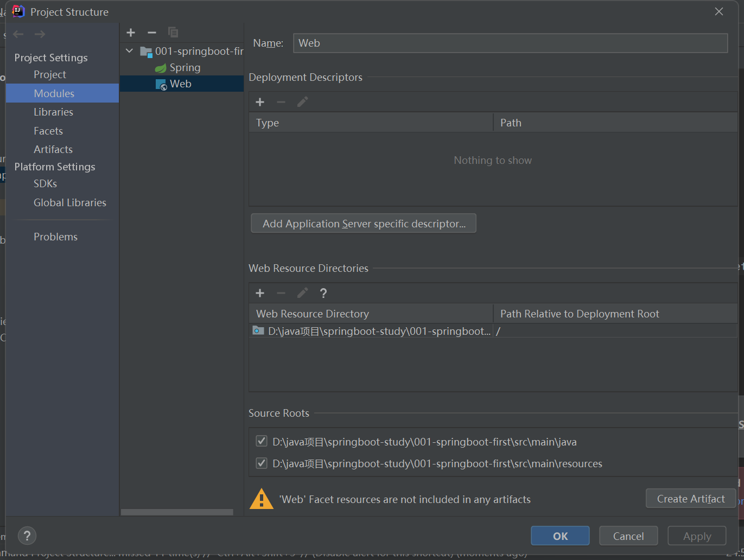Uncheck the src\main\java source root

262,441
